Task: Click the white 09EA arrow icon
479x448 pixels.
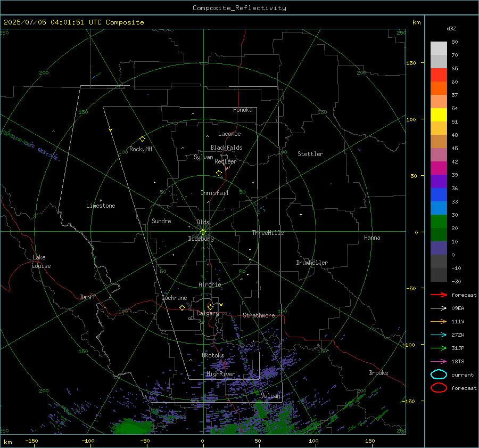Action: (439, 308)
